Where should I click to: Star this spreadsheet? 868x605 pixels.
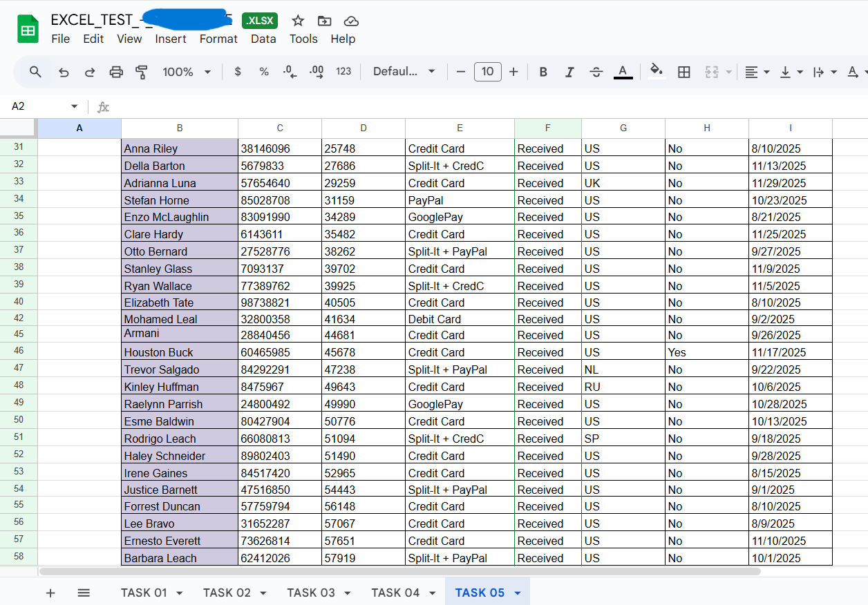tap(298, 21)
